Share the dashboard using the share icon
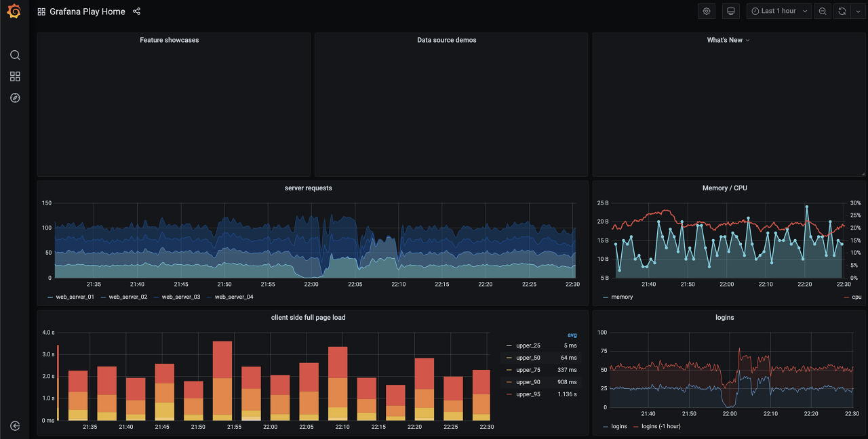This screenshot has height=439, width=868. [137, 12]
